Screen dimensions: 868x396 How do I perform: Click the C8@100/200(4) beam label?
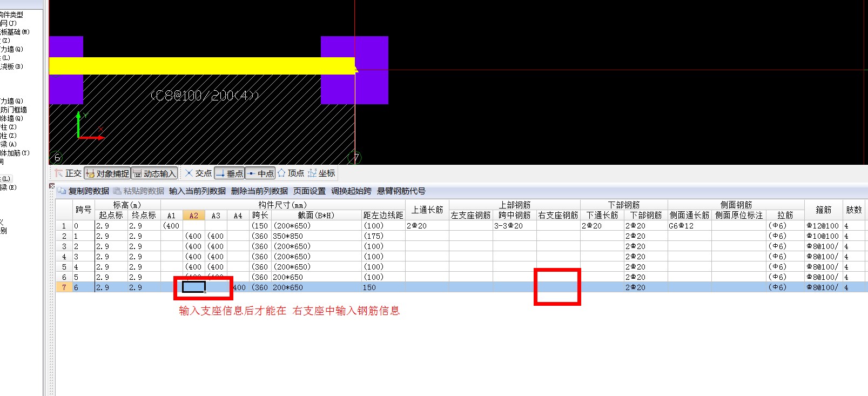(204, 96)
